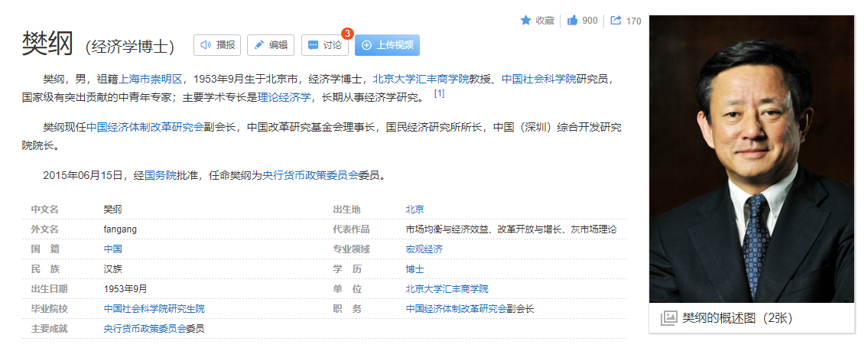Open 中国经济体制改革研究会 link in second paragraph
This screenshot has width=868, height=348.
(145, 127)
